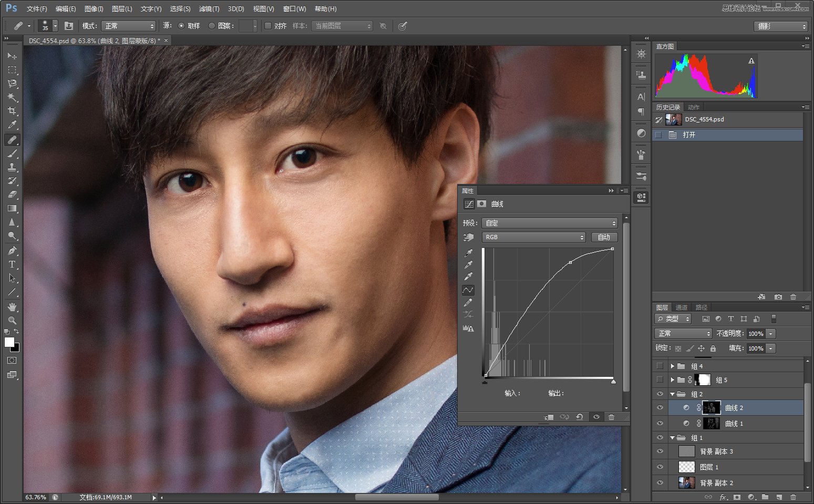Select the Clone Stamp tool
814x504 pixels.
(x=12, y=167)
